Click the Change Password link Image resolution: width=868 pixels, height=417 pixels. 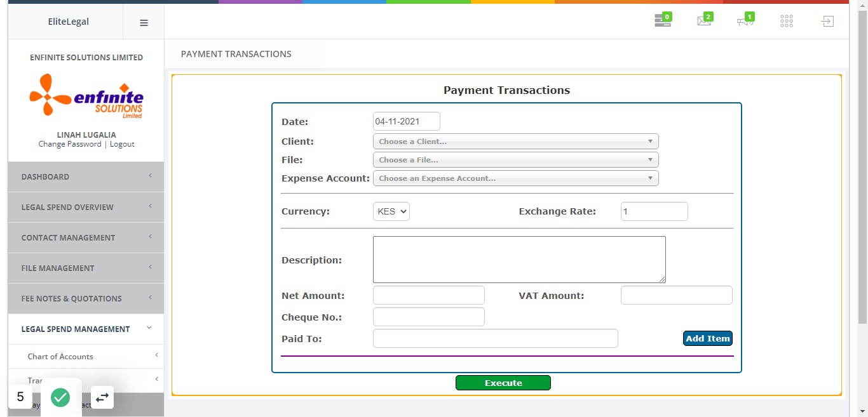pos(70,144)
